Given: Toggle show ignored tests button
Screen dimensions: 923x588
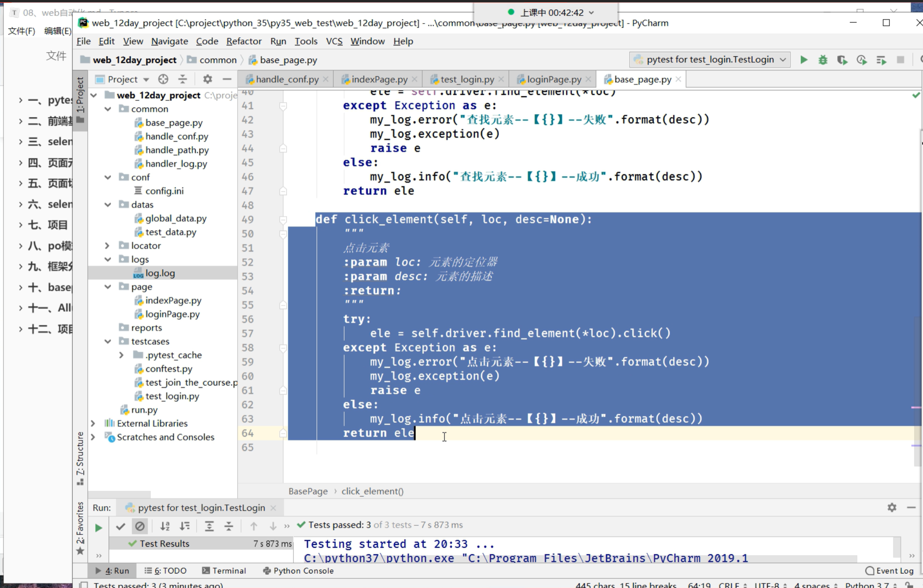Looking at the screenshot, I should [x=140, y=526].
